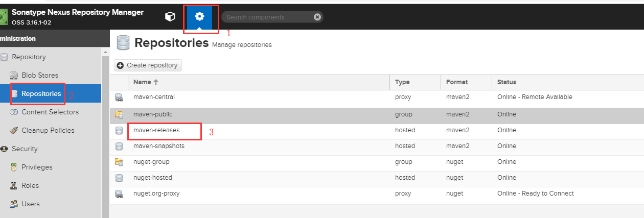This screenshot has height=218, width=644.
Task: Click the Content Selectors icon
Action: 14,112
